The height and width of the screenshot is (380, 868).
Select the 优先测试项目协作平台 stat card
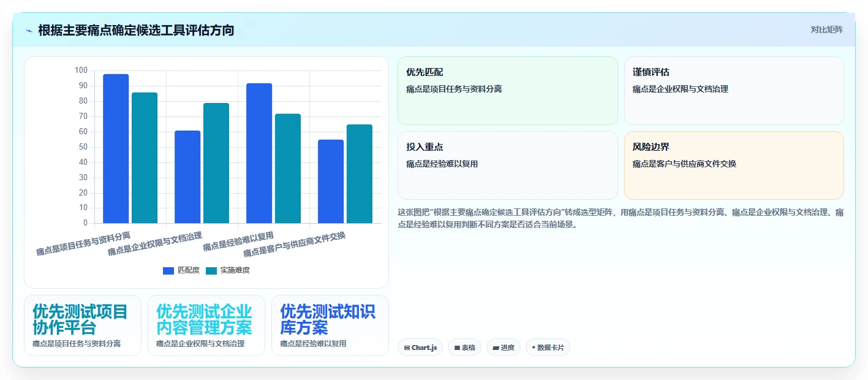(83, 325)
